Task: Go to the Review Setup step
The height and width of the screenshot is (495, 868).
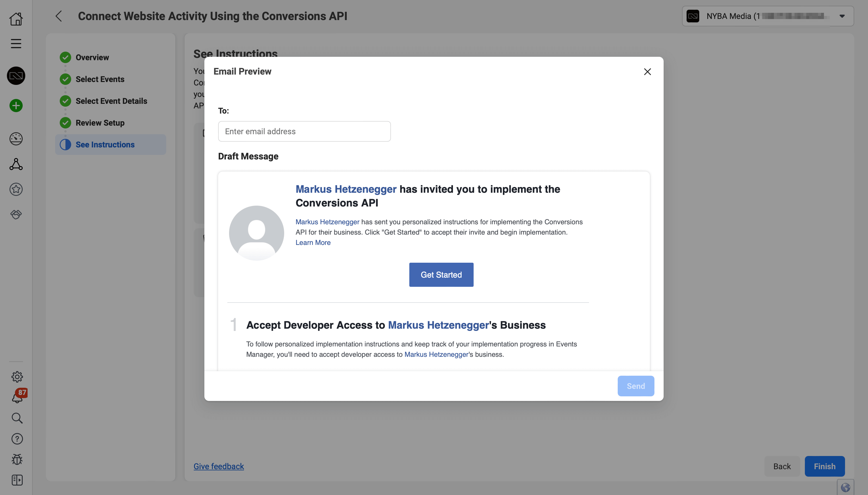Action: point(100,123)
